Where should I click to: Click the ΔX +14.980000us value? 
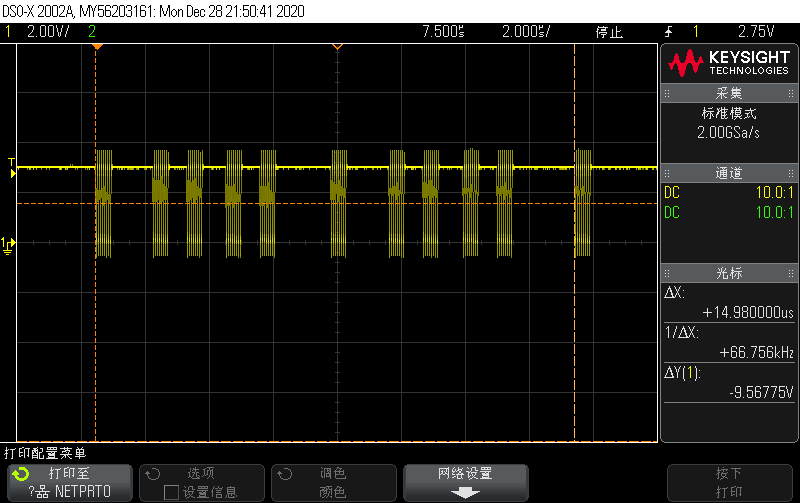tap(748, 312)
